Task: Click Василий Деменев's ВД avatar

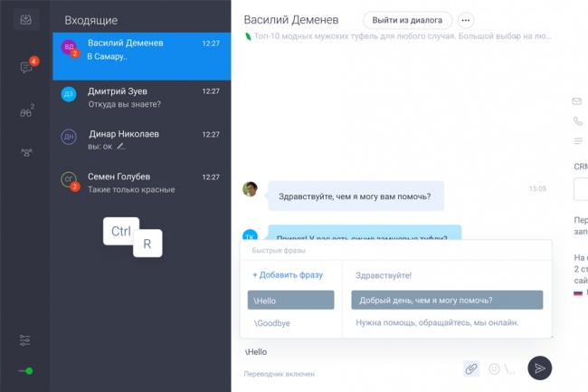Action: [69, 47]
